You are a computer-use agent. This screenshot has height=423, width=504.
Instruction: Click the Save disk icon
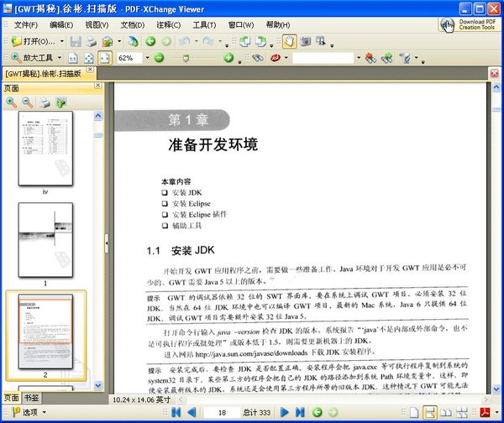[76, 41]
